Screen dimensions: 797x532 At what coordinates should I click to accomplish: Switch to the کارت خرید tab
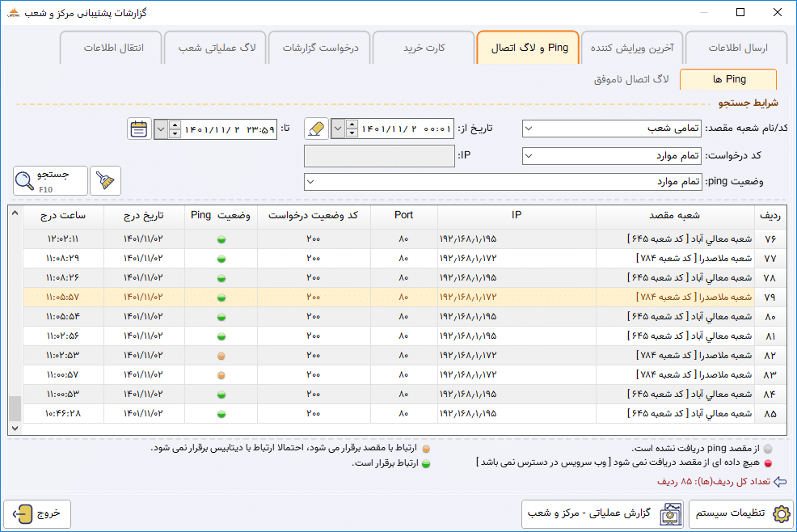coord(424,48)
